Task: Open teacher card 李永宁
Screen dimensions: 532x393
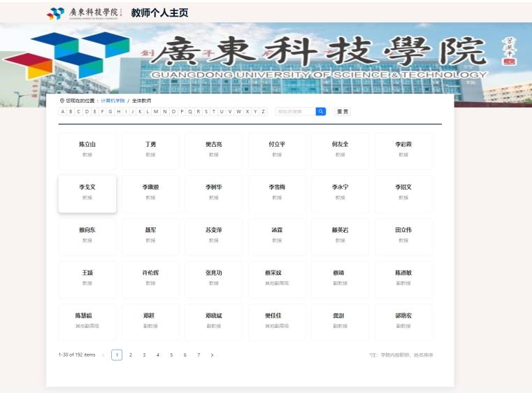Action: (340, 194)
